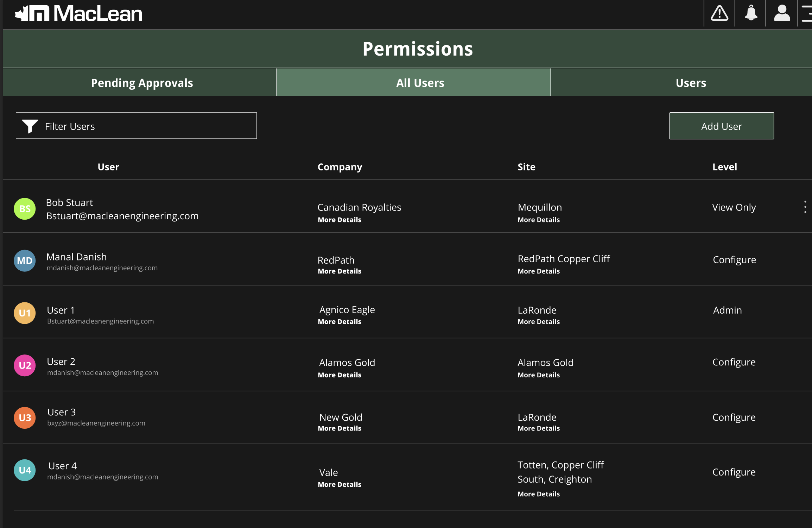
Task: Open the hamburger menu icon
Action: (807, 13)
